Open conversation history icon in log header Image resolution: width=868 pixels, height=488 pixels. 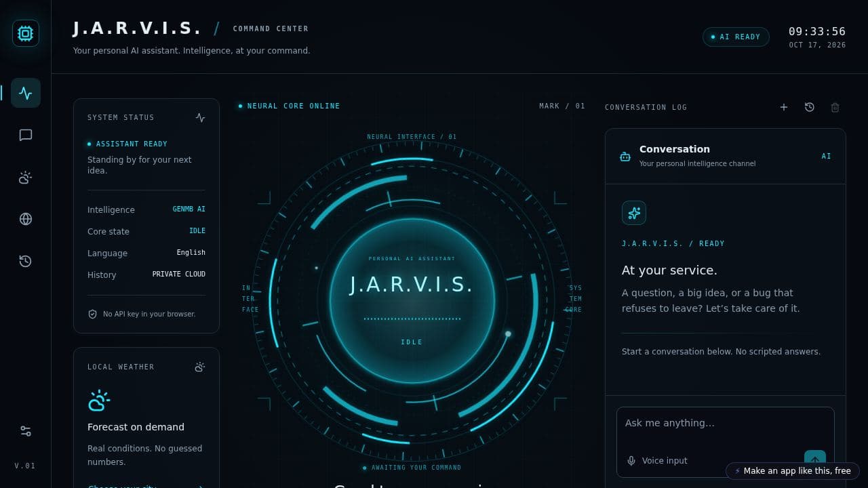[x=810, y=107]
